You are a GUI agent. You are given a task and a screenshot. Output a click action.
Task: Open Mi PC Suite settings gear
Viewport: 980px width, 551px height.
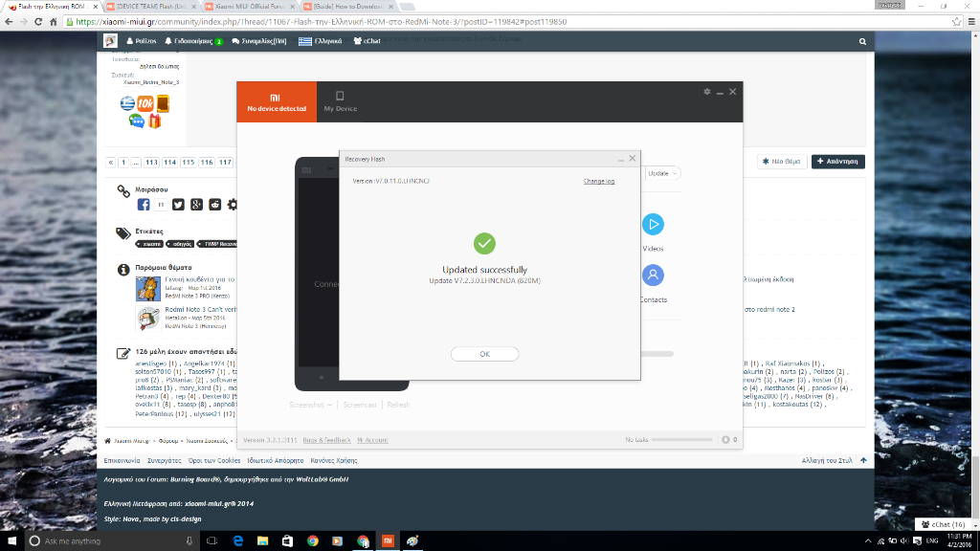tap(707, 92)
